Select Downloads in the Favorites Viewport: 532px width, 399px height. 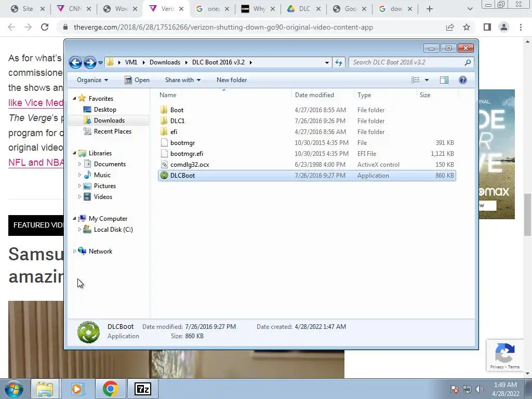[109, 121]
